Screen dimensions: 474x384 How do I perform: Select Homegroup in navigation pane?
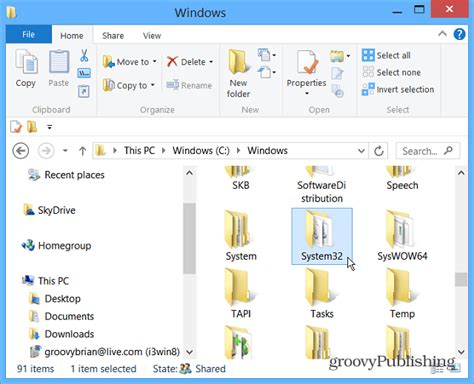(x=57, y=246)
